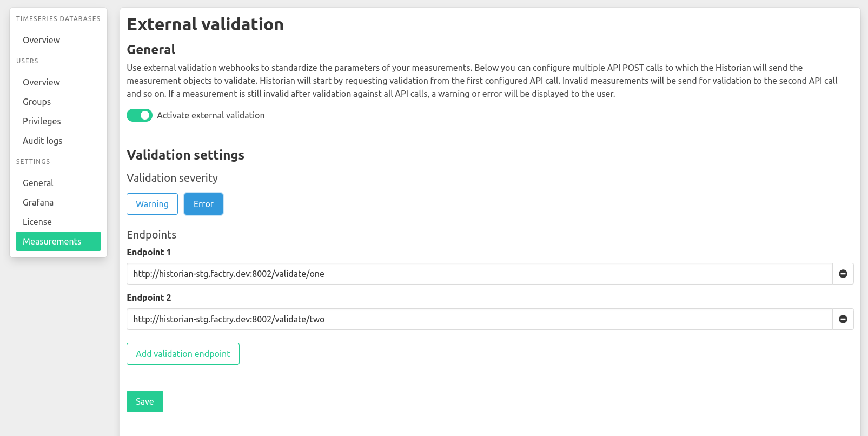Select Error validation severity
Screen dimensions: 868x436
[x=203, y=204]
